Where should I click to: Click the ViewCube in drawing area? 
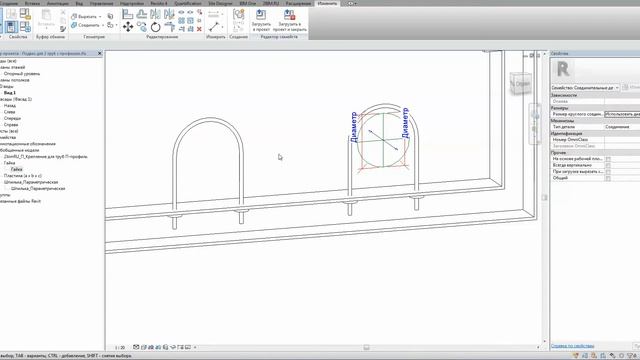pyautogui.click(x=521, y=84)
